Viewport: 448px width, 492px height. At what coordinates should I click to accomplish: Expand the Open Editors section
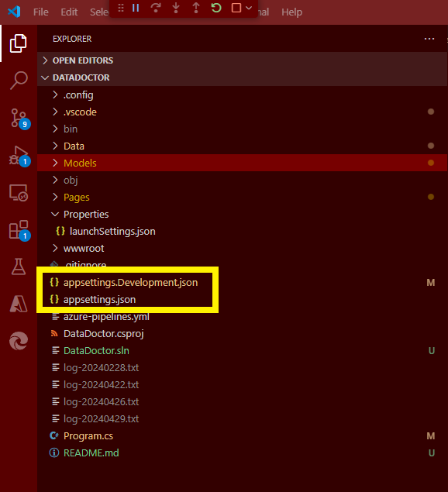point(242,60)
